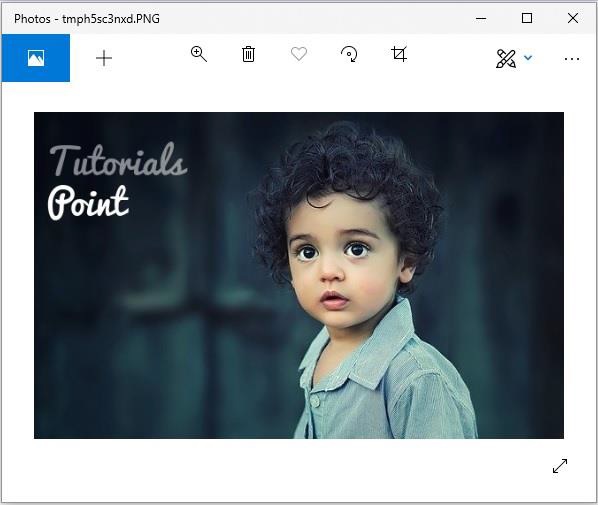Delete the photo using the trash icon

[x=249, y=55]
